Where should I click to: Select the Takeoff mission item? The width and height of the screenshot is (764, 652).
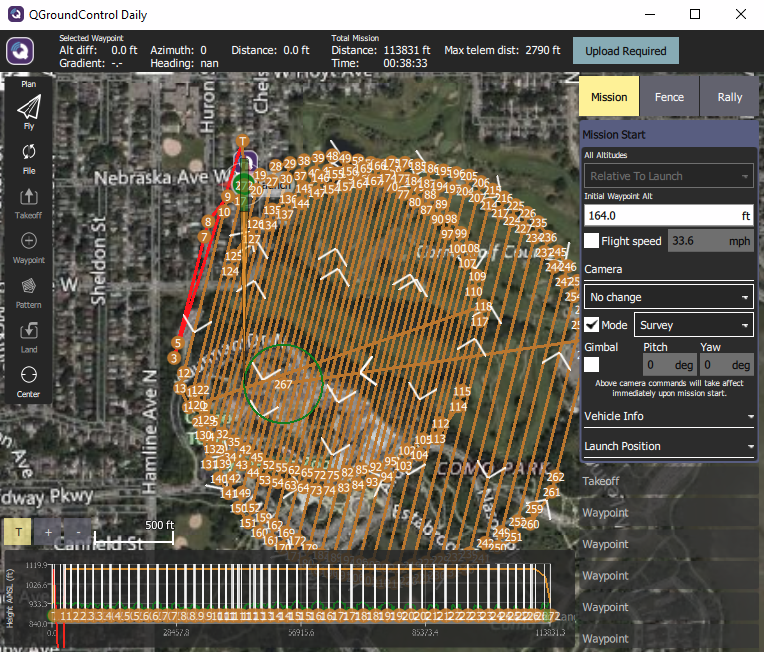click(668, 481)
